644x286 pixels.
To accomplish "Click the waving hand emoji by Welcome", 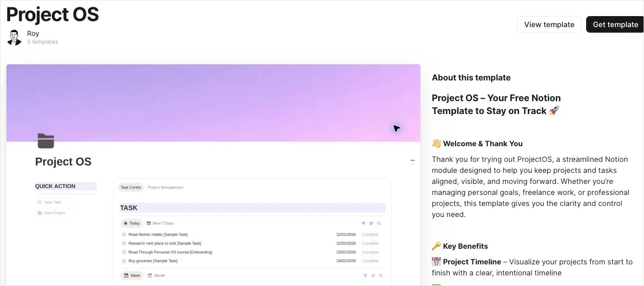I will [436, 143].
